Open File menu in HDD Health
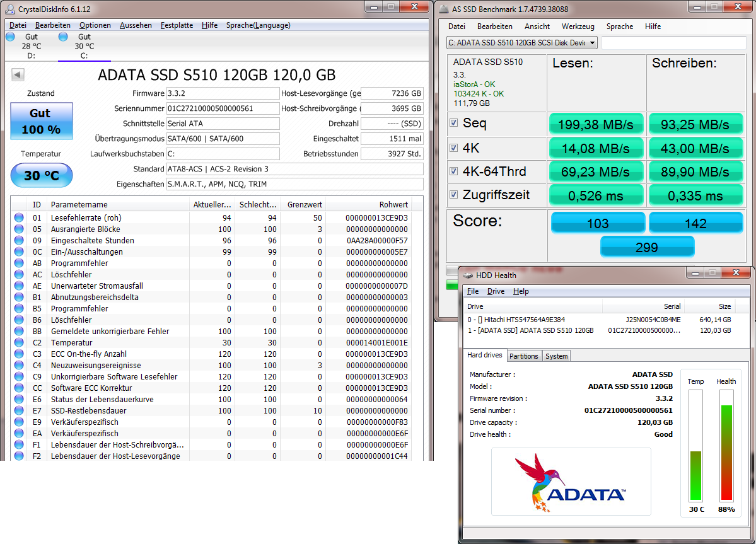Screen dimensions: 756x544 point(473,291)
